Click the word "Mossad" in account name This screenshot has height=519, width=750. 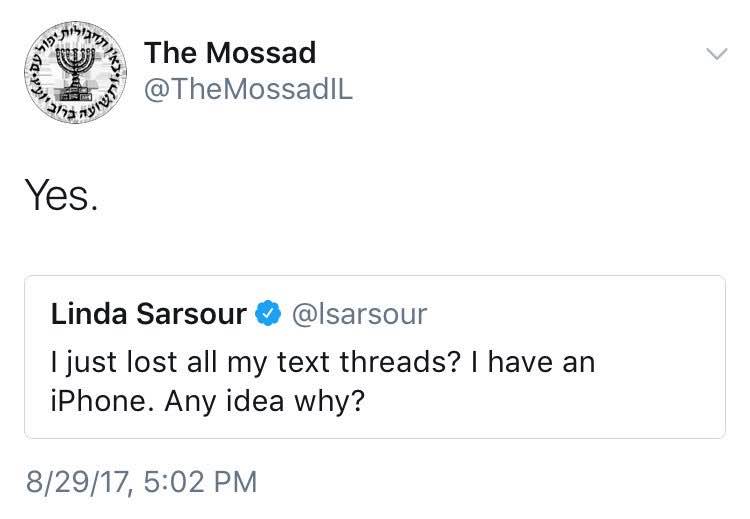pos(261,52)
